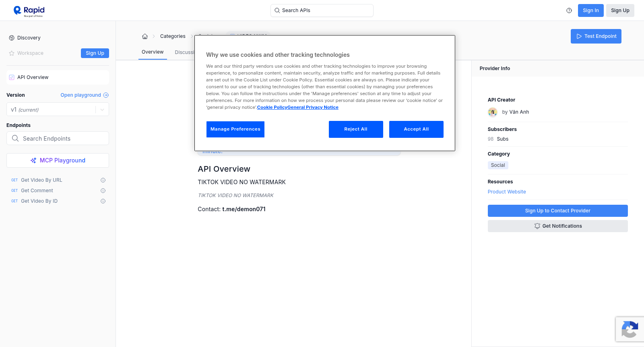Click the sidebar Workspace Sign Up button
644x347 pixels.
95,53
